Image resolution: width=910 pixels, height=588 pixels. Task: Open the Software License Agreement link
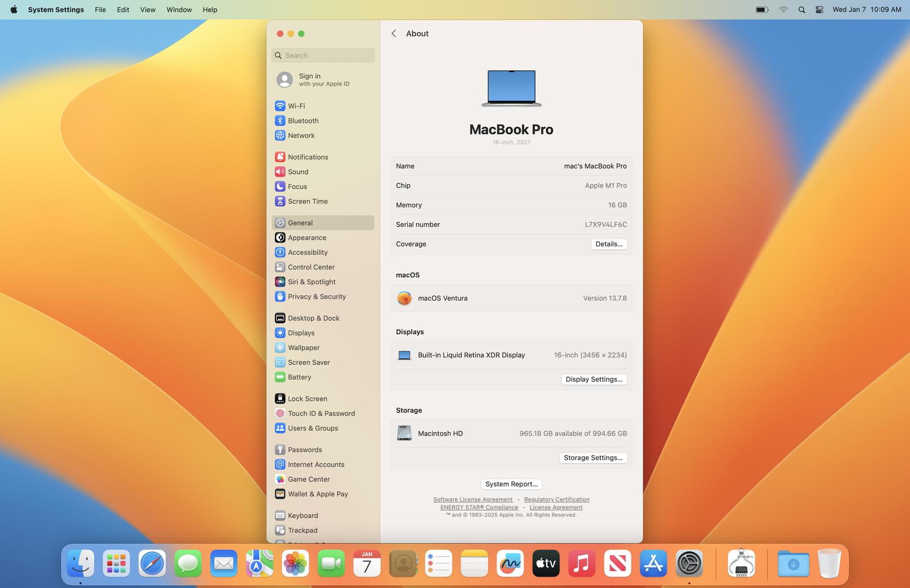473,500
